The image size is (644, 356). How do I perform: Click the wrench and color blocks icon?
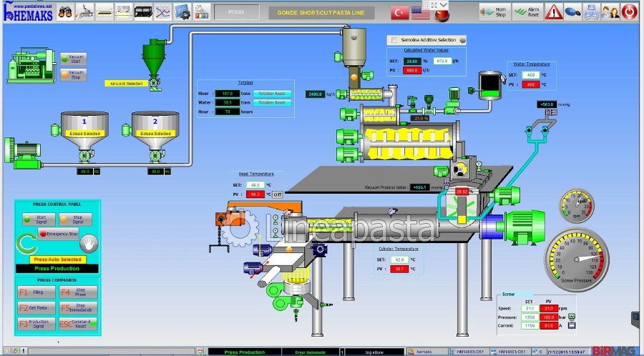[201, 11]
